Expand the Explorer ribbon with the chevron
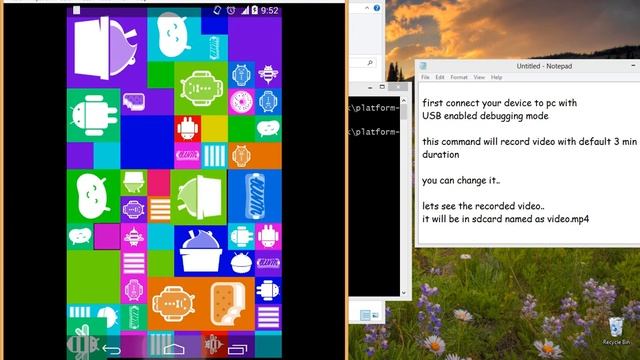640x360 pixels. pyautogui.click(x=367, y=8)
